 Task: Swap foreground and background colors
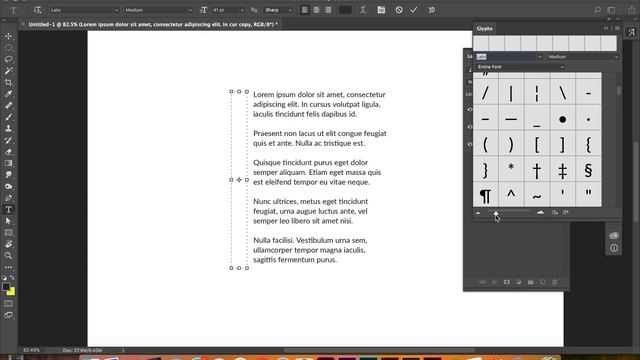coord(12,278)
